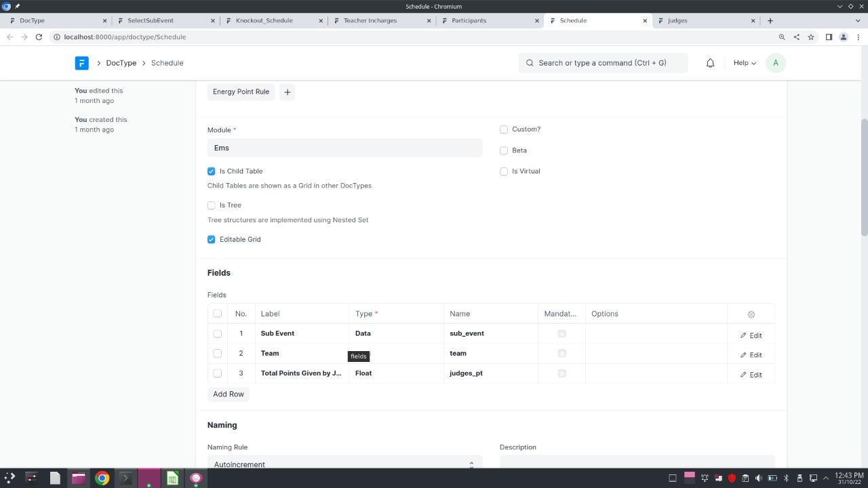Screen dimensions: 868x488
Task: Open the Chromium three-dot menu
Action: pos(858,37)
